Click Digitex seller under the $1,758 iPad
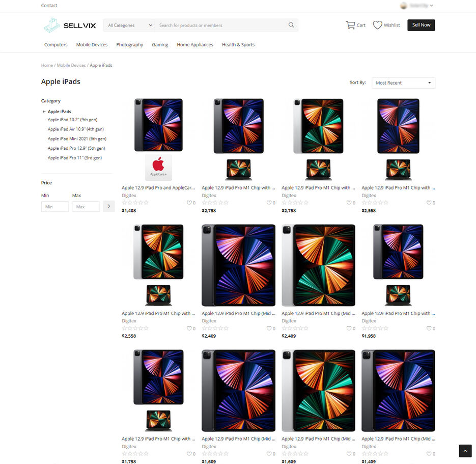The image size is (476, 464). click(129, 447)
